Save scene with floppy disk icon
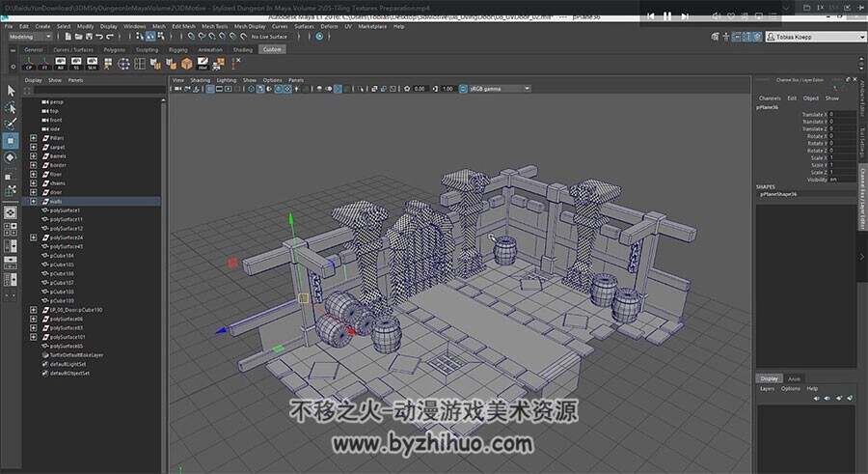Image resolution: width=868 pixels, height=474 pixels. (x=89, y=37)
